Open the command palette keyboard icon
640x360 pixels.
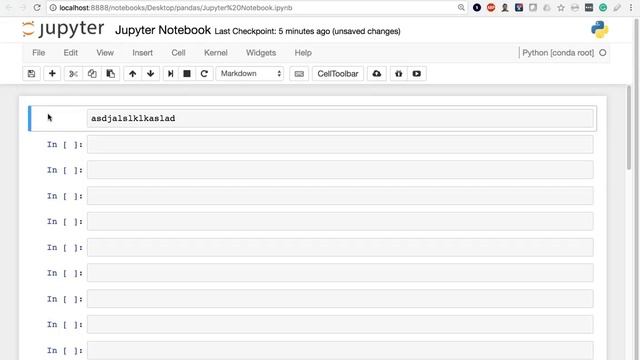tap(299, 74)
